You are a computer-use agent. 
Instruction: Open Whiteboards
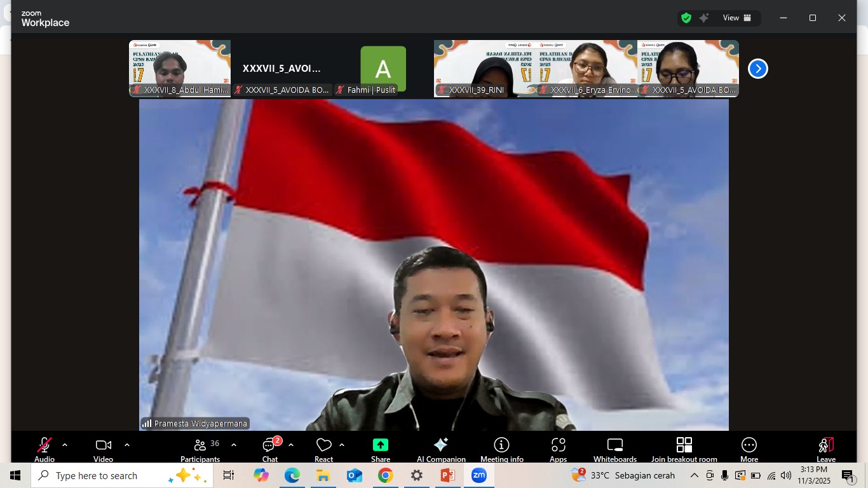[x=614, y=449]
